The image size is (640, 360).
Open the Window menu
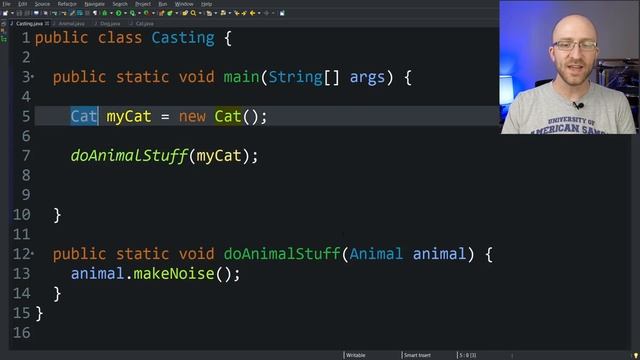tap(184, 4)
